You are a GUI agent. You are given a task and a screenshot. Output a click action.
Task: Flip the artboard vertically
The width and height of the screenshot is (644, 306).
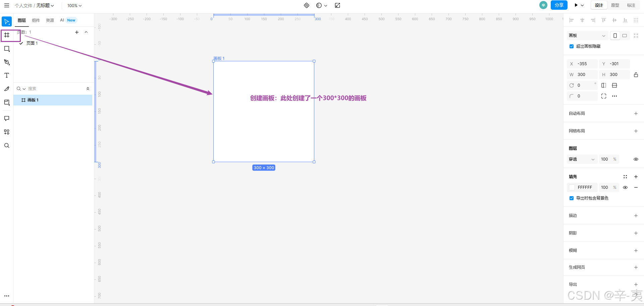614,85
